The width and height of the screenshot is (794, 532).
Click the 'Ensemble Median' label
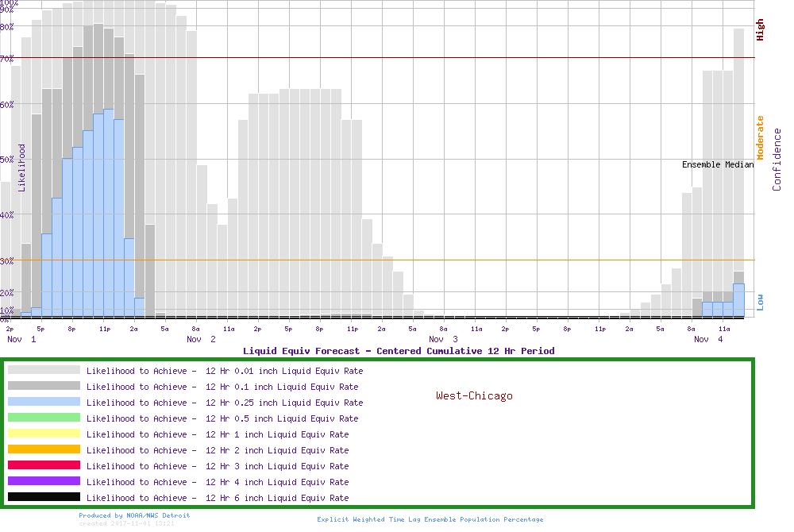click(718, 164)
